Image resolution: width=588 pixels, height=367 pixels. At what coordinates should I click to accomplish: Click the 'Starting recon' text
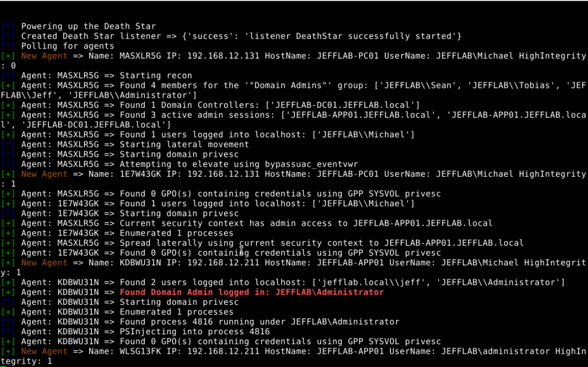tap(156, 75)
